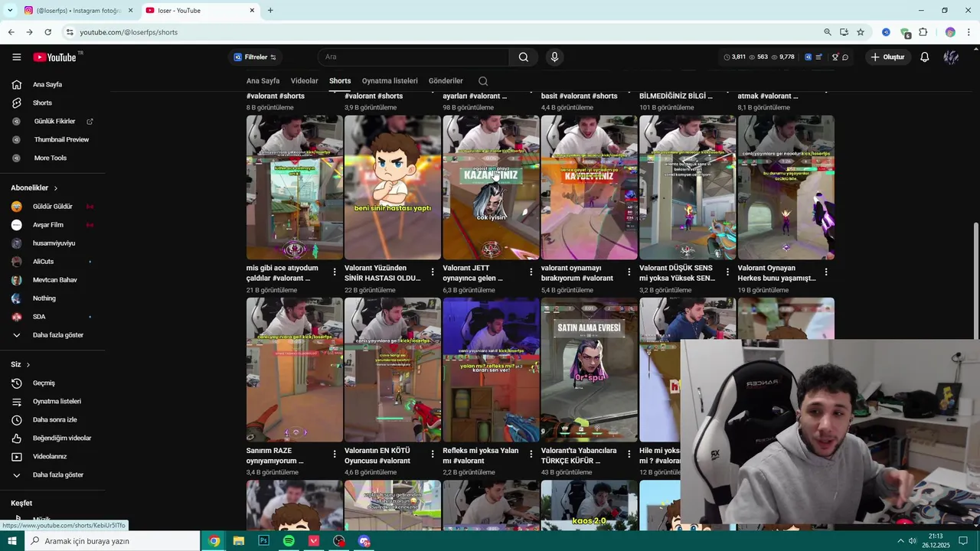Screen dimensions: 980x551
Task: Start voice search with the microphone
Action: pyautogui.click(x=554, y=57)
